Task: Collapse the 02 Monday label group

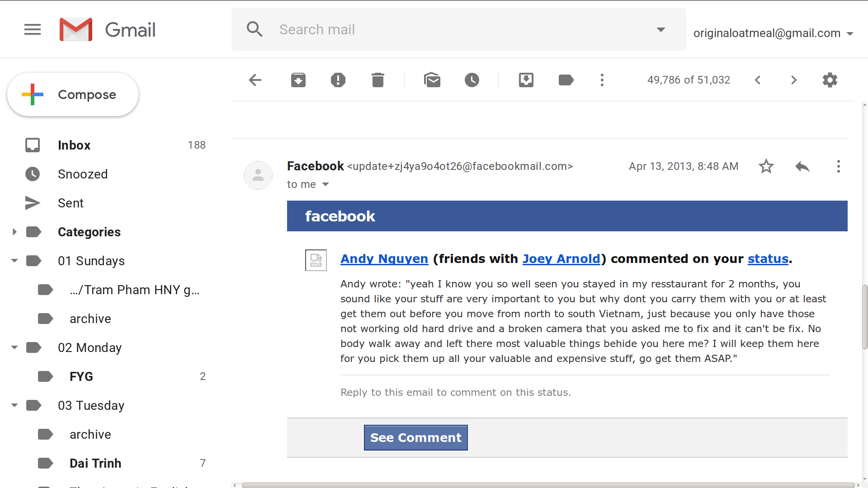Action: click(14, 347)
